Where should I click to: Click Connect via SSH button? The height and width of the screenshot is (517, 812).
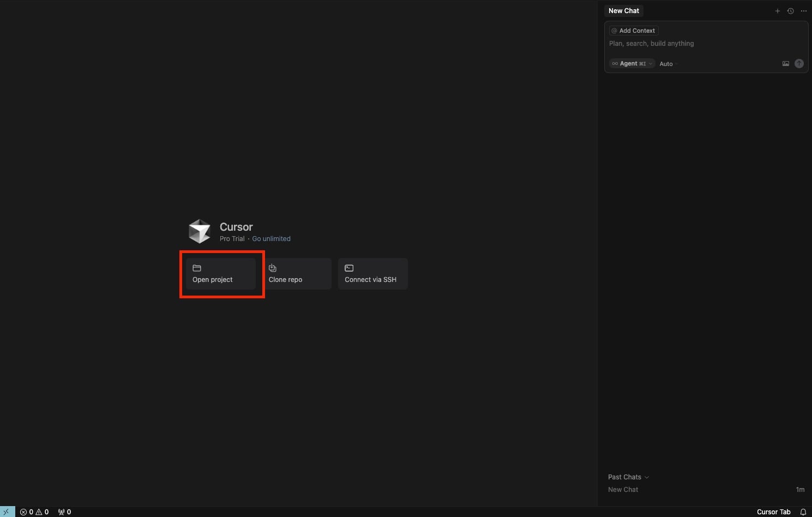(x=372, y=274)
